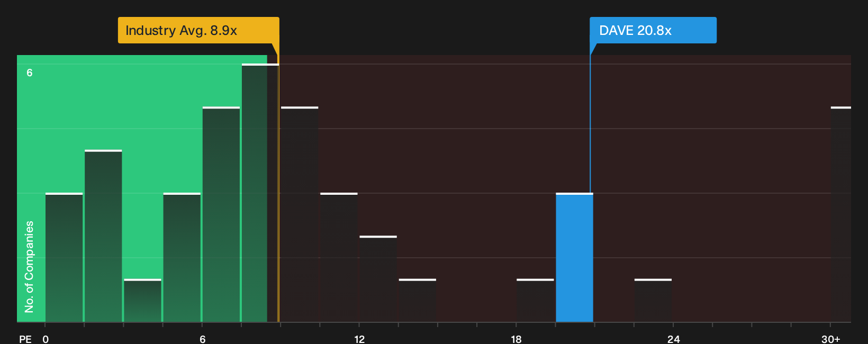Click the "0" x-axis label
This screenshot has width=868, height=344.
coord(46,339)
